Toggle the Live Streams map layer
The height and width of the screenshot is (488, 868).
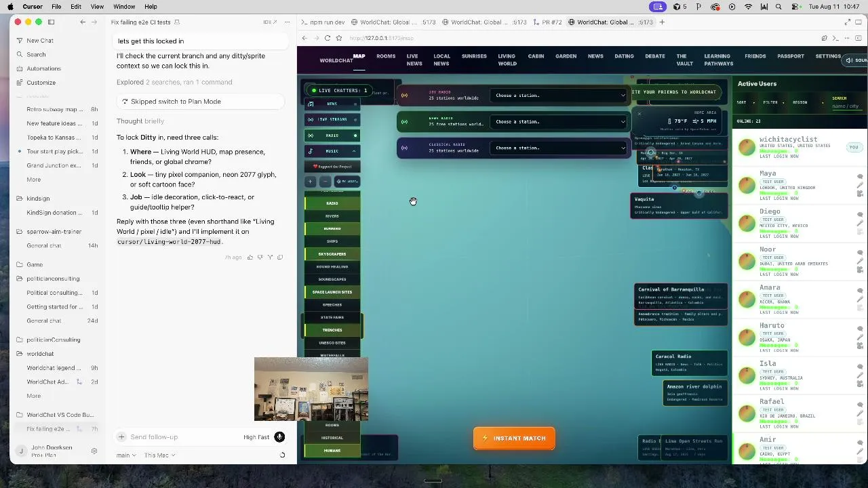(x=332, y=119)
